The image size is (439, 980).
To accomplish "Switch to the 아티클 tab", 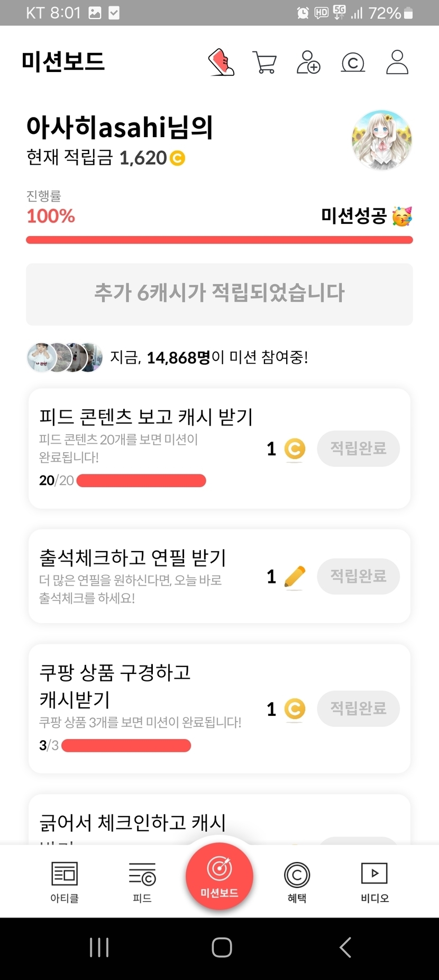I will (65, 882).
